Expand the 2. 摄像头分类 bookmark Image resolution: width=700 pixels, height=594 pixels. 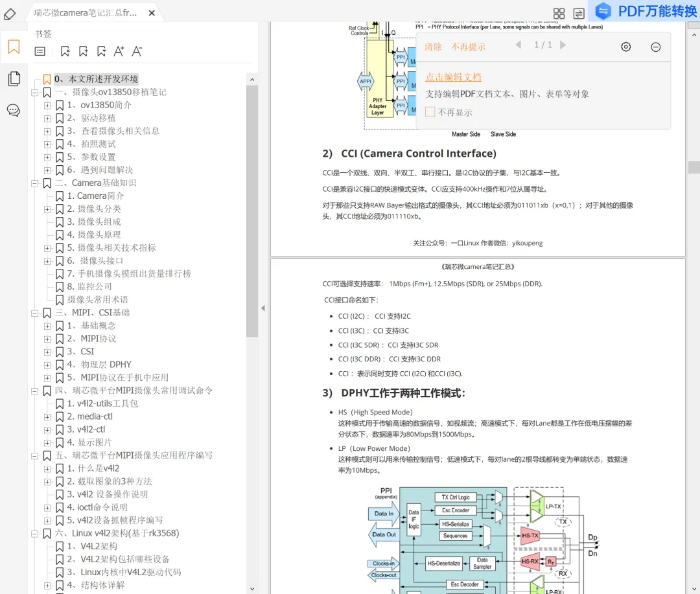coord(47,209)
